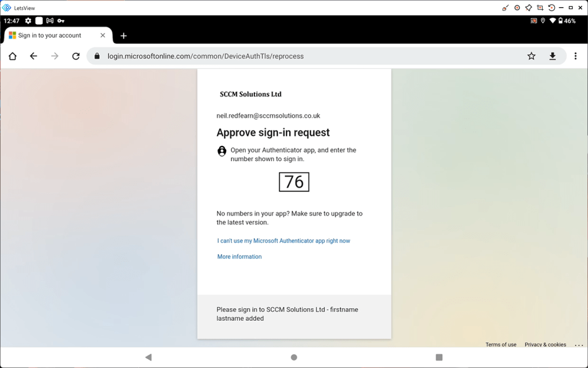Open the 'More information' link
The image size is (588, 368).
point(239,256)
